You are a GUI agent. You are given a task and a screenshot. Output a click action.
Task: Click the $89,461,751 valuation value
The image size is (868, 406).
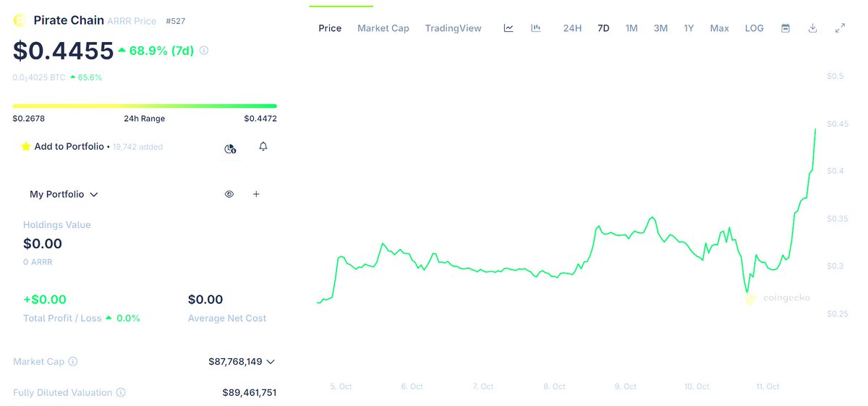point(250,392)
